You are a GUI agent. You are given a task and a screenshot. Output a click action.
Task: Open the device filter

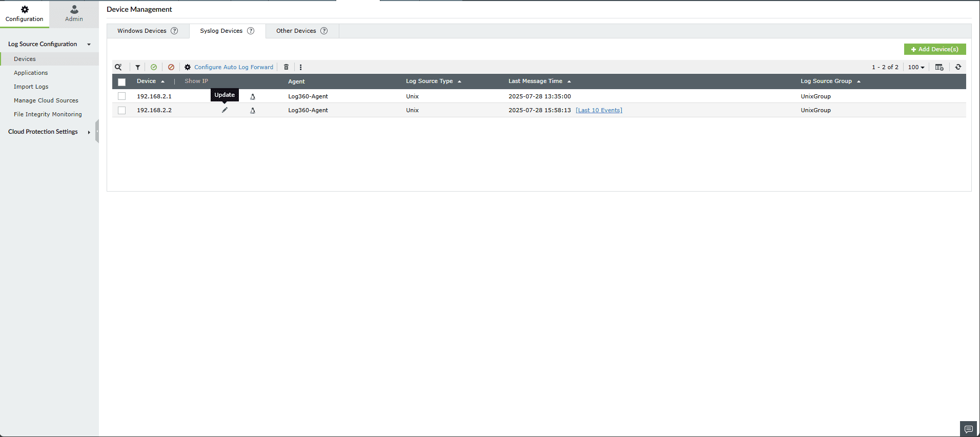(x=138, y=67)
